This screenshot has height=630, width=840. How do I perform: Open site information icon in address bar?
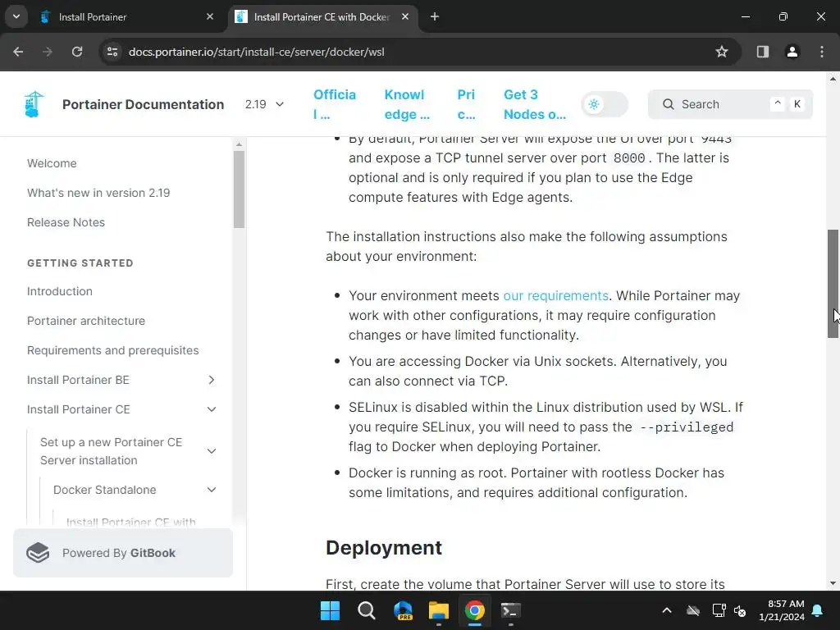pos(112,52)
